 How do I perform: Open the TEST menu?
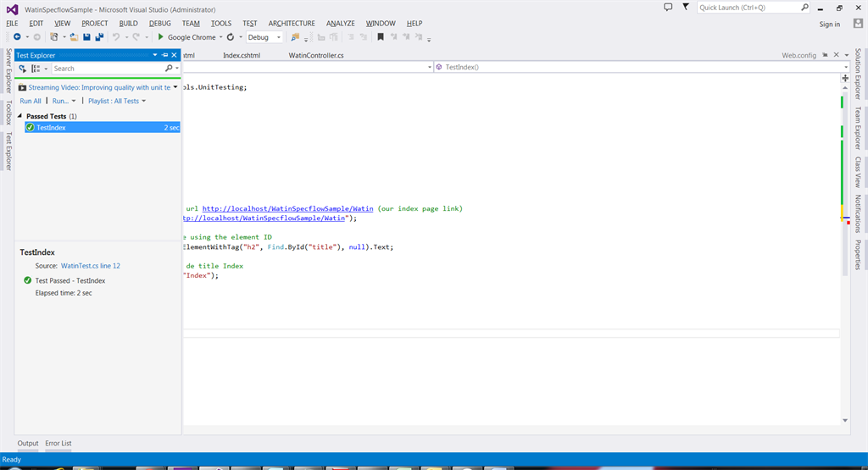click(249, 23)
